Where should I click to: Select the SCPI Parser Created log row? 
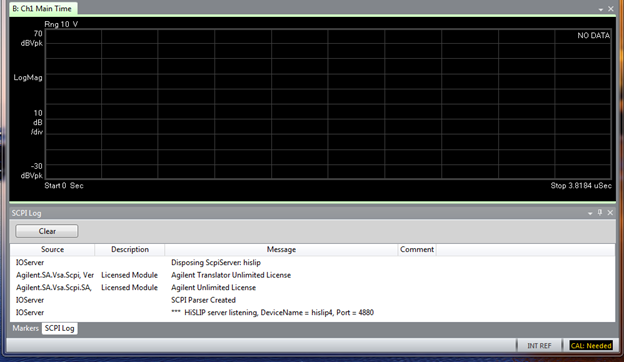pos(312,300)
